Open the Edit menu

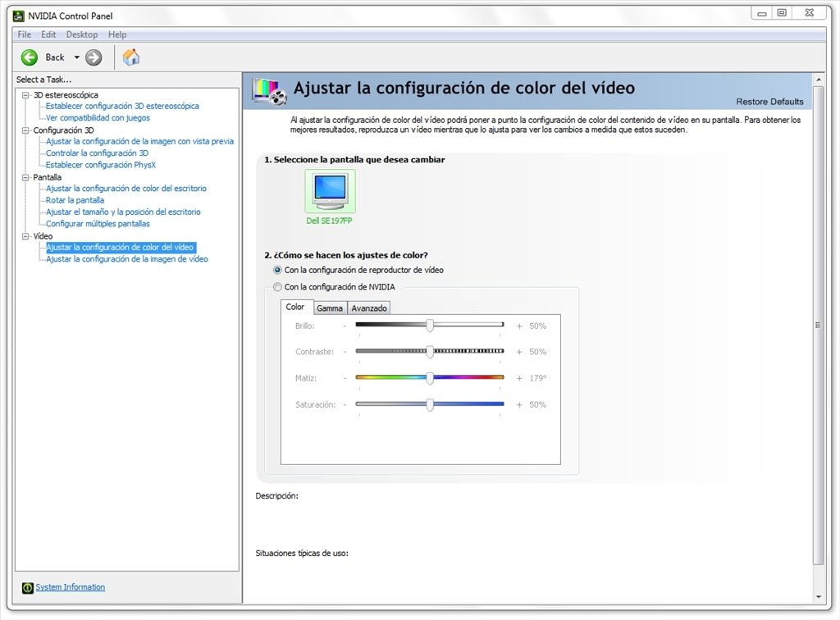tap(48, 34)
